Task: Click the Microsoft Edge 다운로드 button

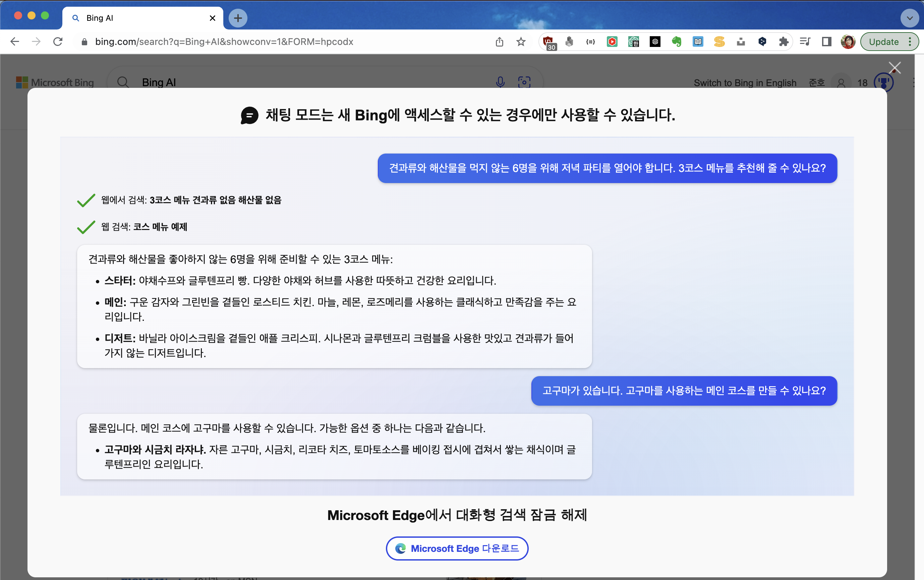Action: [457, 548]
